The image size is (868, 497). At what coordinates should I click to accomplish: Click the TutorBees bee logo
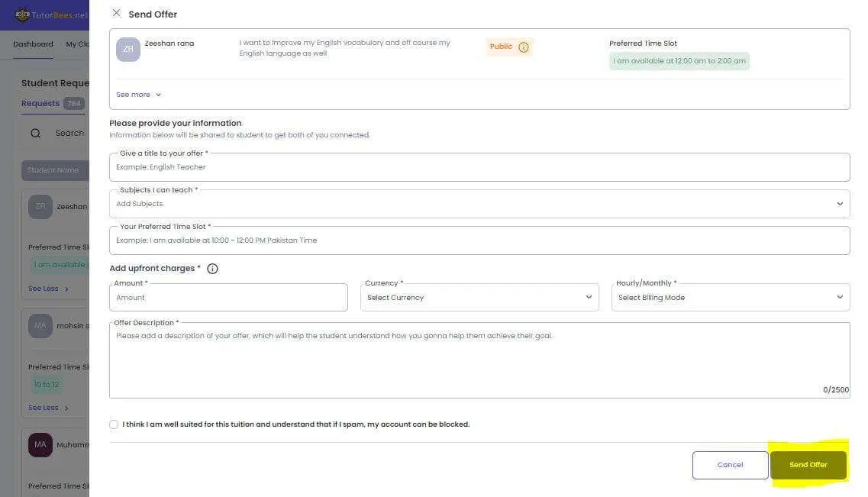click(x=23, y=15)
